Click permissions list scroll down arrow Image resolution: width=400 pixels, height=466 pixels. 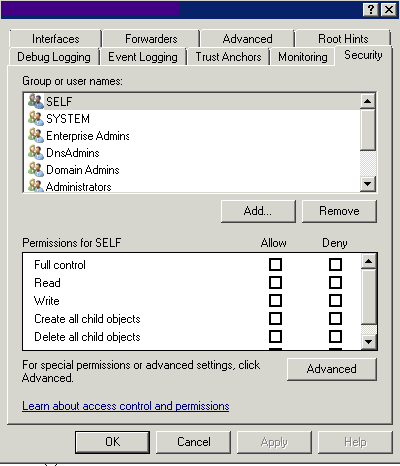tap(369, 342)
